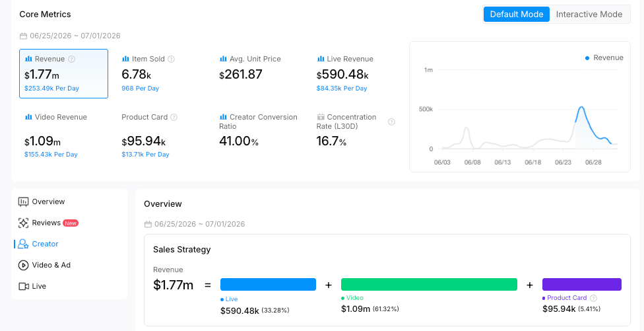Screen dimensions: 644x331
Task: Open the Overview sidebar item
Action: click(69, 202)
